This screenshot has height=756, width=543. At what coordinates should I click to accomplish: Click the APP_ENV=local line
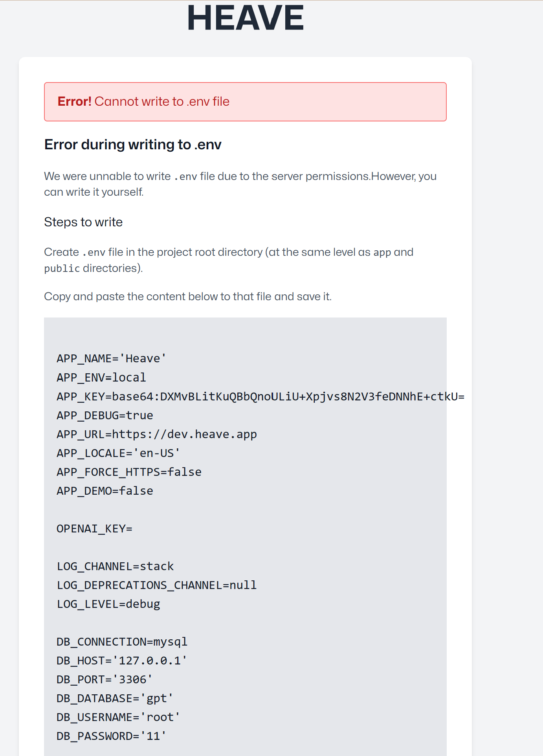pos(101,378)
